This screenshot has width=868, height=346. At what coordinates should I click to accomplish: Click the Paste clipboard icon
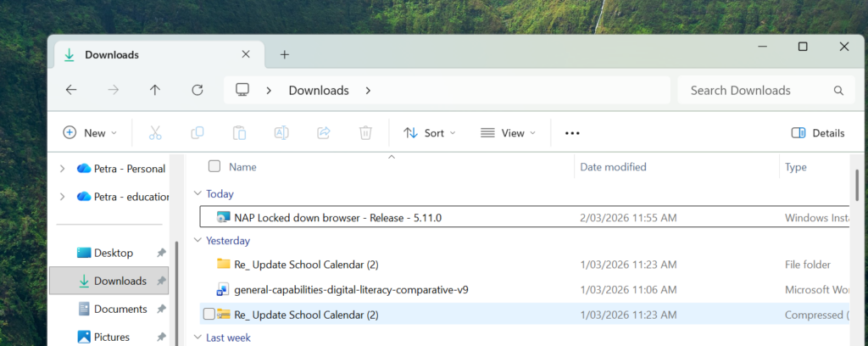pyautogui.click(x=239, y=132)
